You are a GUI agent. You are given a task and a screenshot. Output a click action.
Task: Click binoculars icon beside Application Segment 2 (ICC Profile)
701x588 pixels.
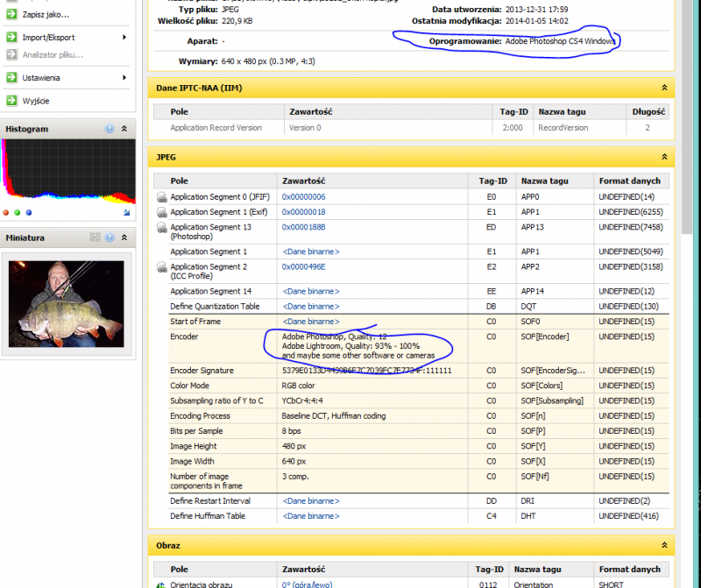coord(162,267)
